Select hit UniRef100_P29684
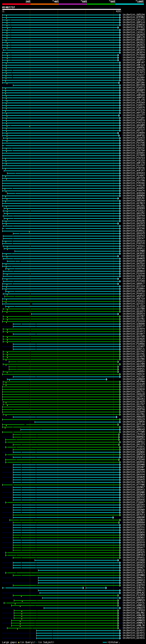The image size is (146, 644). (134, 133)
